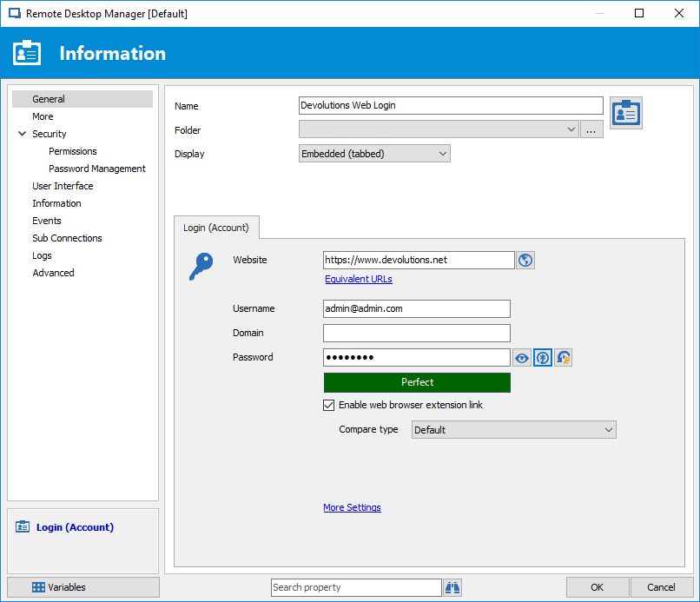Click the entry image icon beside Name
The image size is (700, 602).
pos(625,113)
